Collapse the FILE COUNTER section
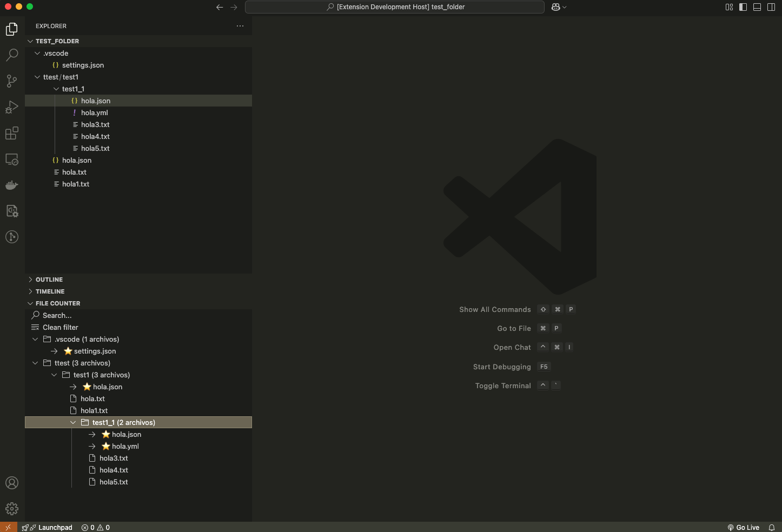Screen dimensions: 782x532 click(x=138, y=303)
